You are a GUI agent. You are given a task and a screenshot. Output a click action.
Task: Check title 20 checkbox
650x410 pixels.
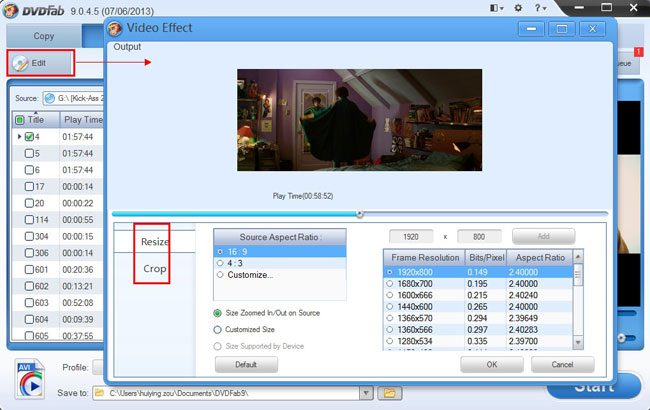click(29, 203)
